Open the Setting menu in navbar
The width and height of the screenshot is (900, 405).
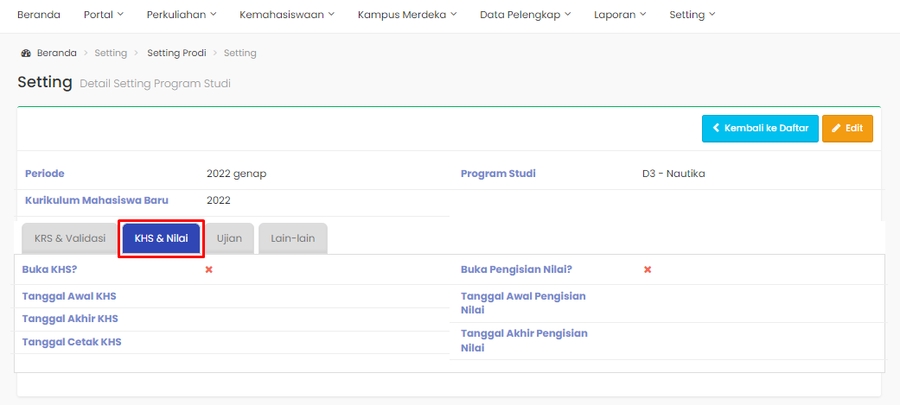point(693,15)
